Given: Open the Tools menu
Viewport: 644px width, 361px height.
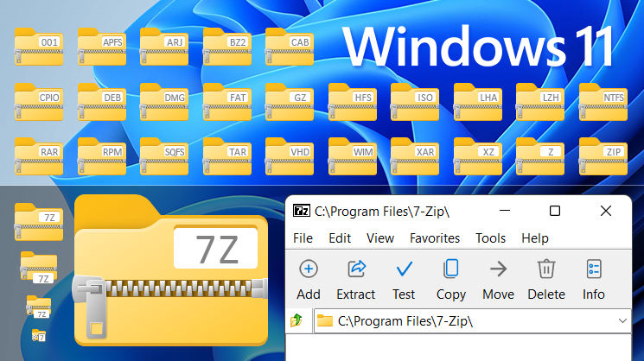Looking at the screenshot, I should tap(490, 238).
